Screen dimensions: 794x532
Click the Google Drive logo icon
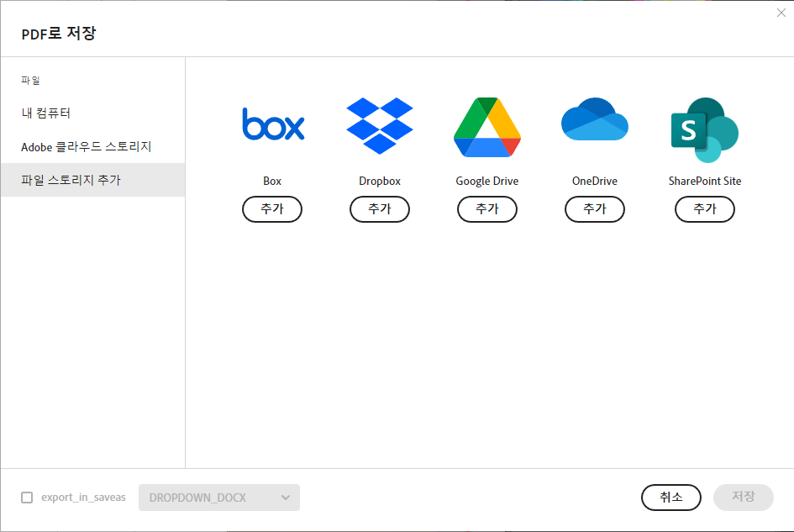(487, 127)
